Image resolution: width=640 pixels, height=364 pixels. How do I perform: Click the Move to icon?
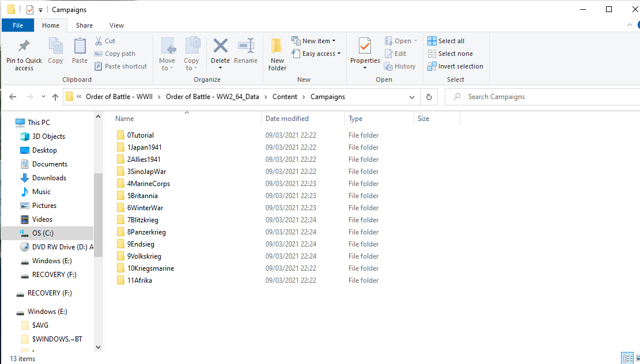[x=168, y=46]
